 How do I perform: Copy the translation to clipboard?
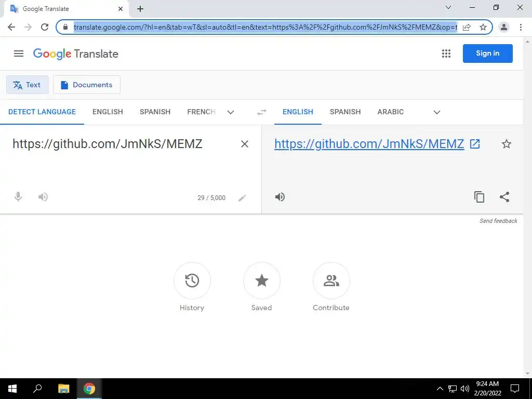coord(479,197)
